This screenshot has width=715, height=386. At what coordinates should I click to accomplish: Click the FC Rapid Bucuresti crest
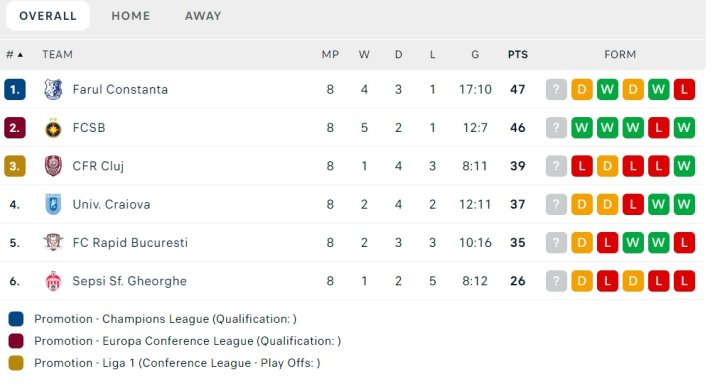tap(53, 242)
